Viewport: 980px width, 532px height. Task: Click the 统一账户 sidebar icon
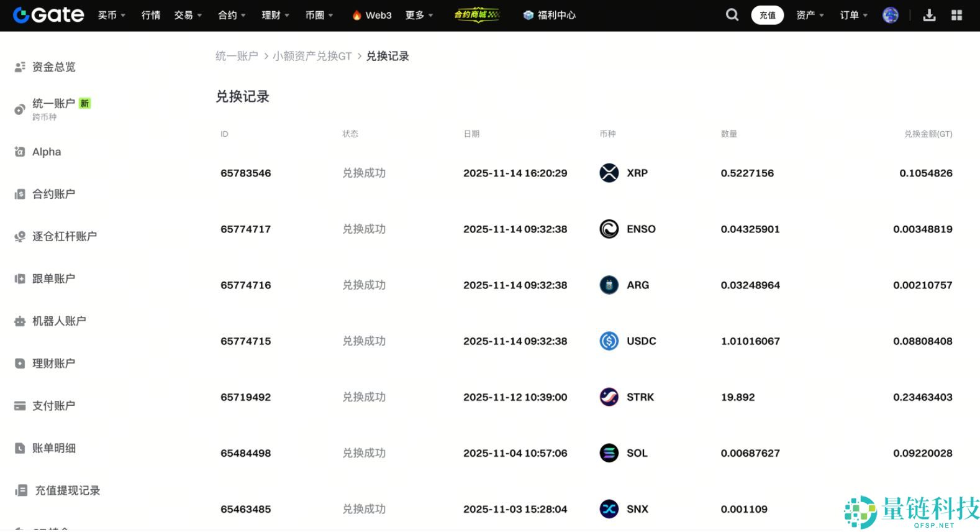[x=20, y=109]
